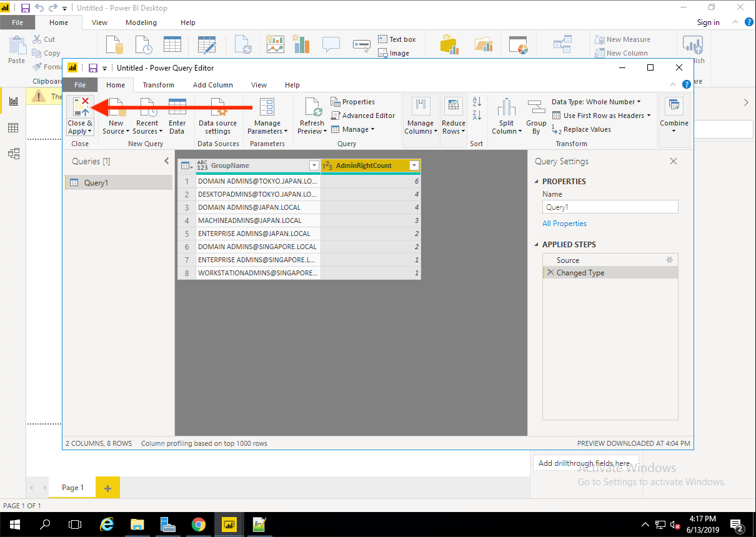Click the table corner menu icon in grid

187,165
